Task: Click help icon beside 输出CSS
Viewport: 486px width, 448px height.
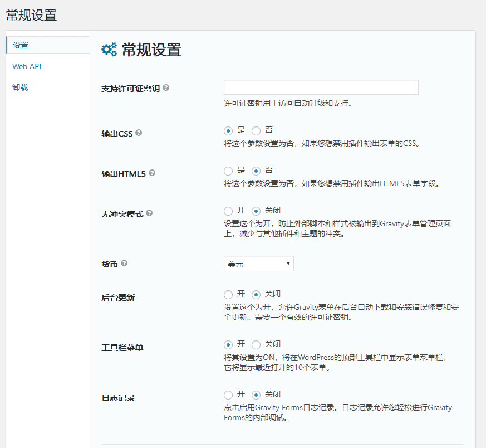Action: point(139,133)
